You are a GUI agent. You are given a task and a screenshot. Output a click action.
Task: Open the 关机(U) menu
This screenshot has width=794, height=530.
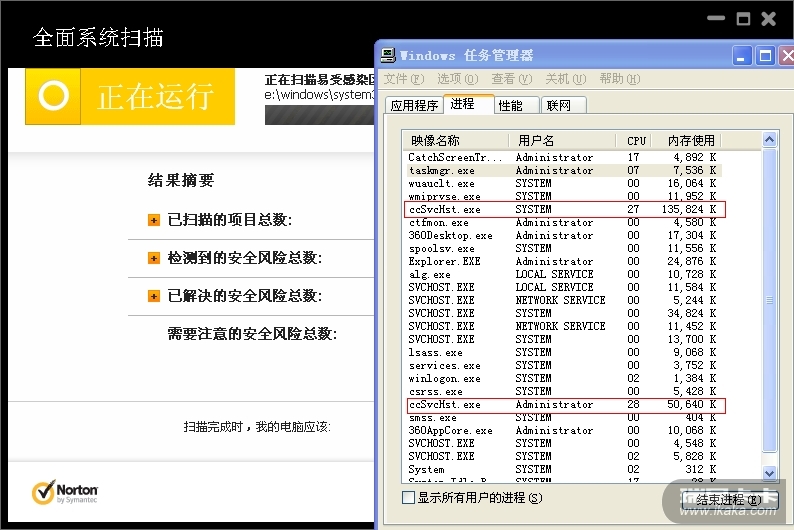566,79
